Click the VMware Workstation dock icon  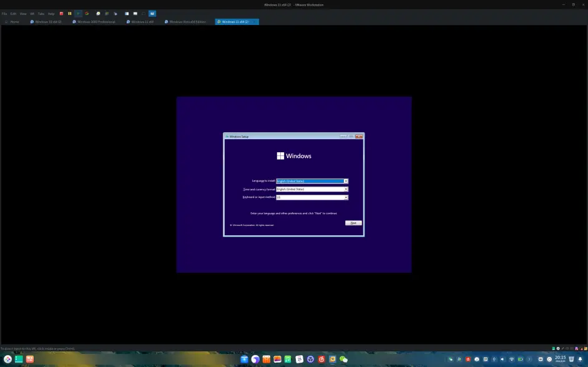[x=333, y=359]
